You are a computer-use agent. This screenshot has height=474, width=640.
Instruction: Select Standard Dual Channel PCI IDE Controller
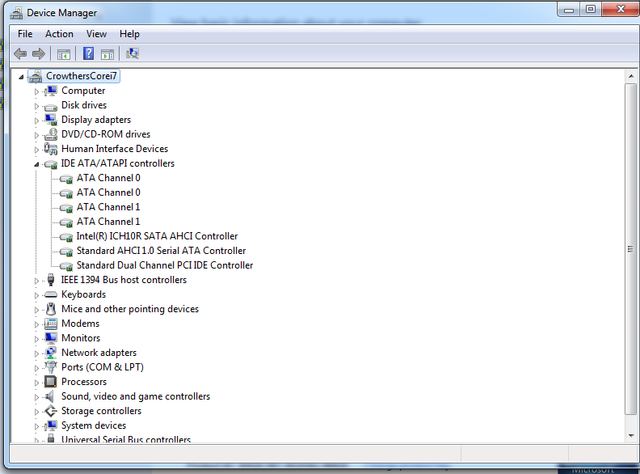click(165, 265)
